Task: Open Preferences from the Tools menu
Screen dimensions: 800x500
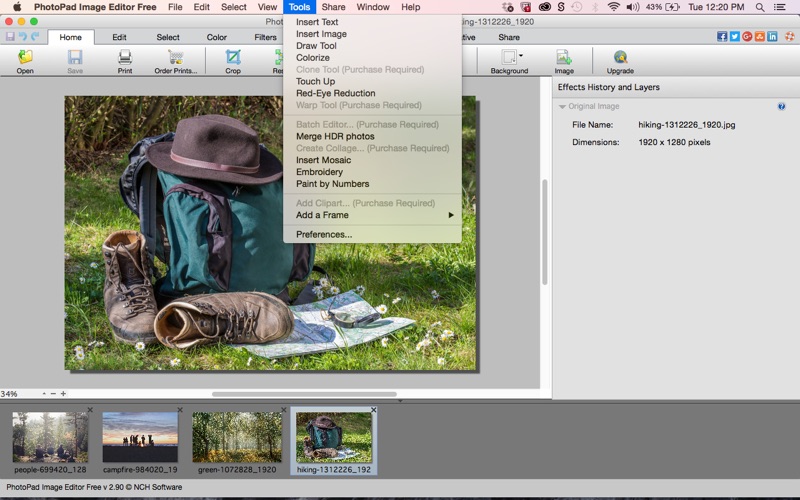Action: coord(324,234)
